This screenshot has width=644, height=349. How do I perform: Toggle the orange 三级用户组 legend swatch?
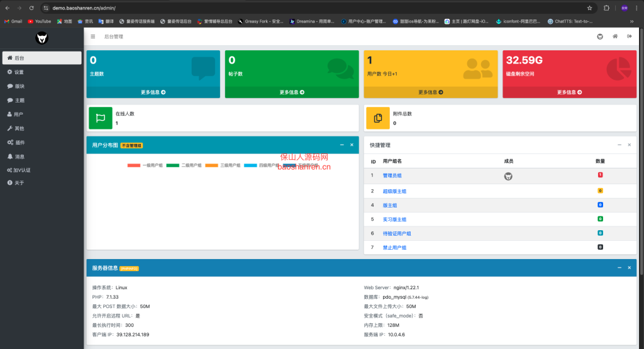point(211,165)
